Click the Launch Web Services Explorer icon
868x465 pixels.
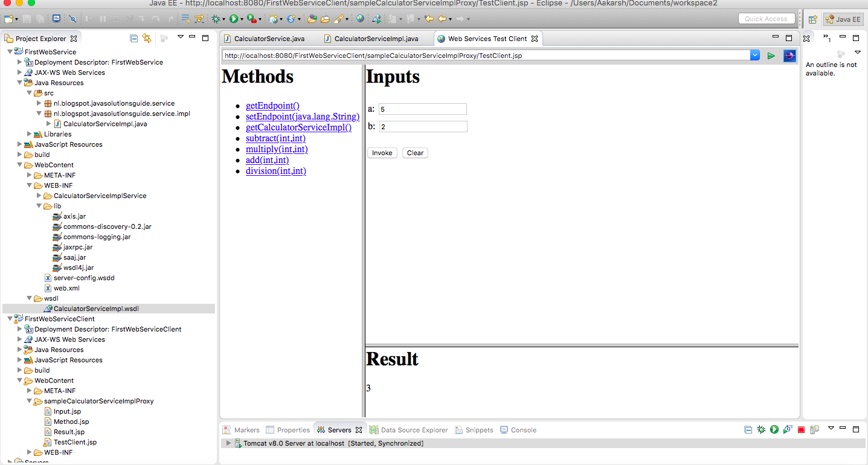point(376,19)
